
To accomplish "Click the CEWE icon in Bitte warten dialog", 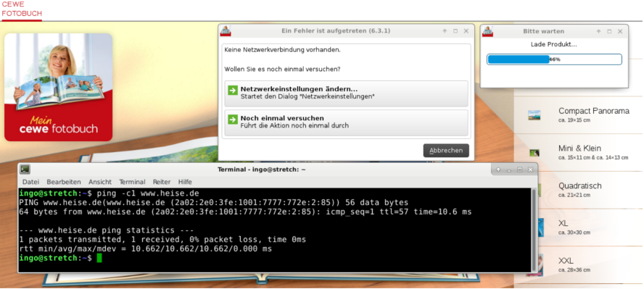I will [x=487, y=31].
